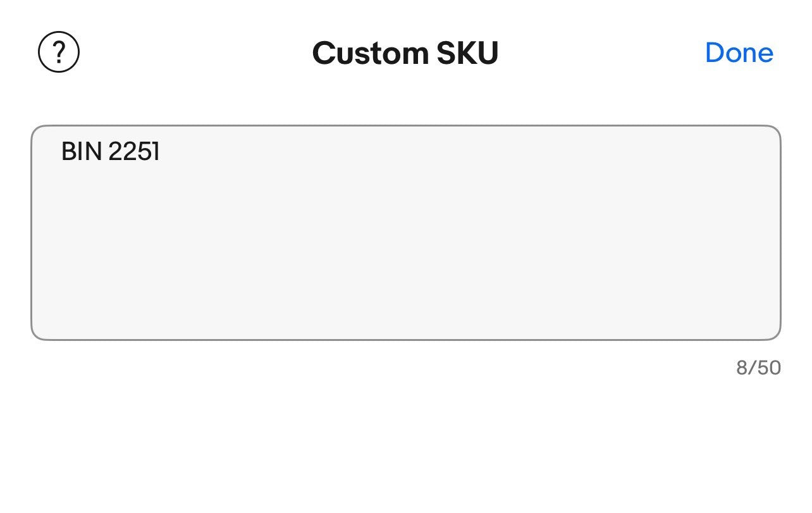Tap the circled question mark icon
The width and height of the screenshot is (812, 513).
tap(59, 53)
